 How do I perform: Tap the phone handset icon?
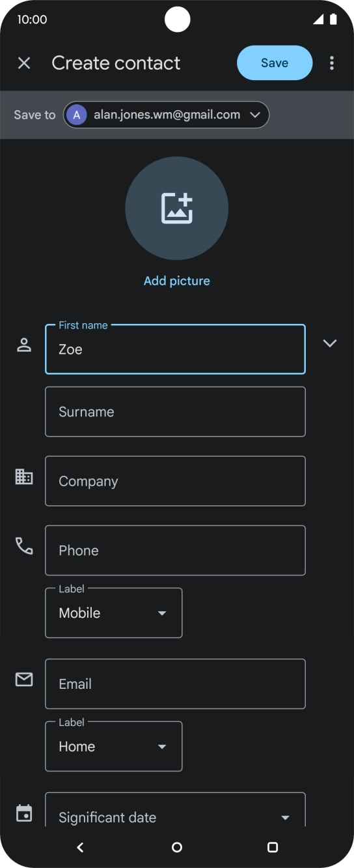(24, 546)
